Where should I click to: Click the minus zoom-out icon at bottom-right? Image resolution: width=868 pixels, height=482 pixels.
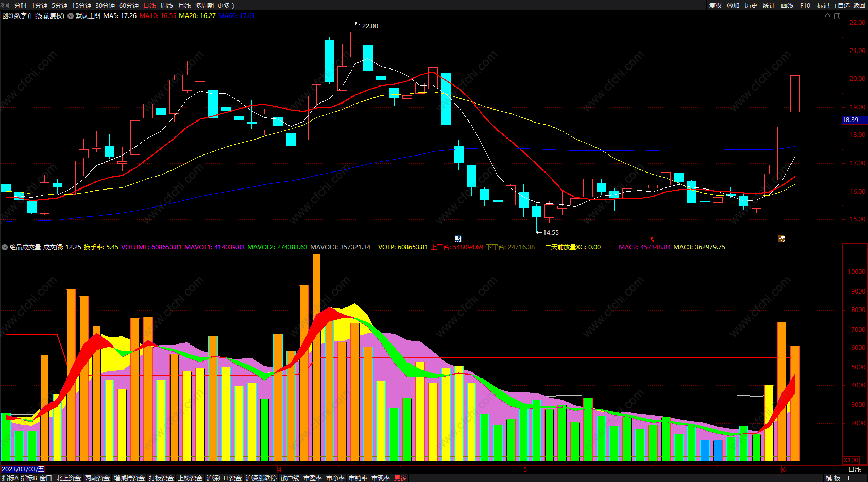pyautogui.click(x=861, y=478)
